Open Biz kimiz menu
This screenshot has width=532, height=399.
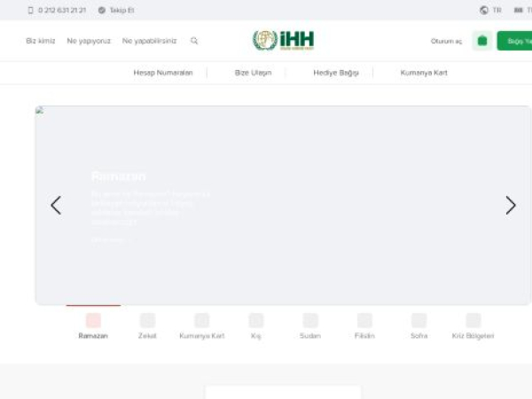tap(41, 41)
